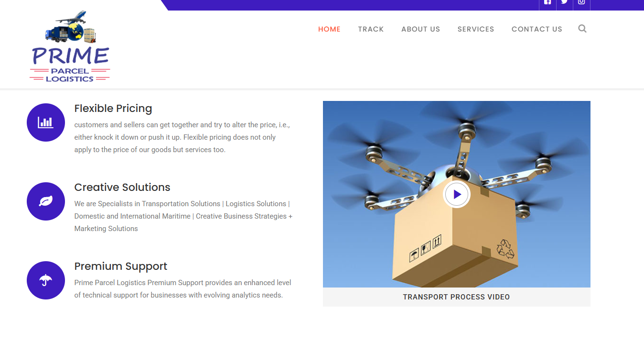
Task: Click the Flexible Pricing heading
Action: pos(113,109)
